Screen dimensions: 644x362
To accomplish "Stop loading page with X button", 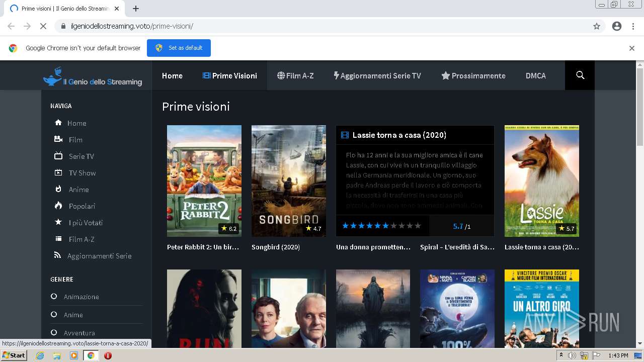I will (43, 26).
